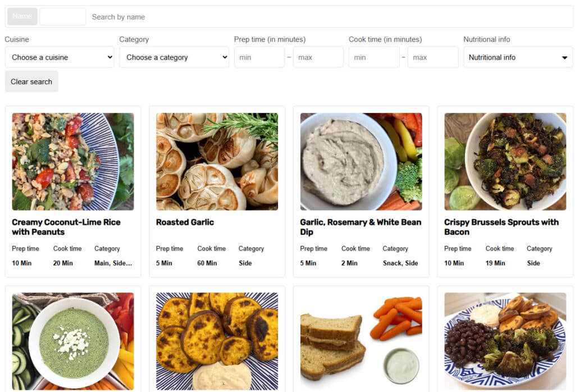Click the green dip bowl photo
575x392 pixels.
click(x=72, y=340)
